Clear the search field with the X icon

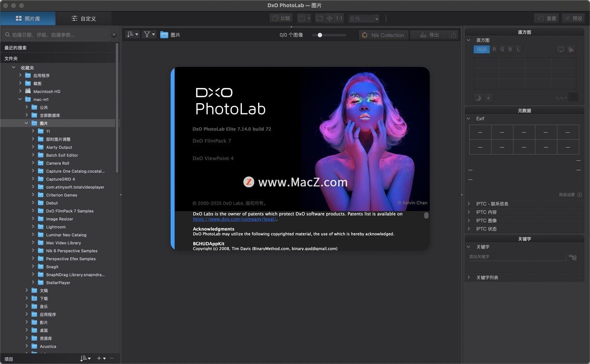tap(114, 35)
